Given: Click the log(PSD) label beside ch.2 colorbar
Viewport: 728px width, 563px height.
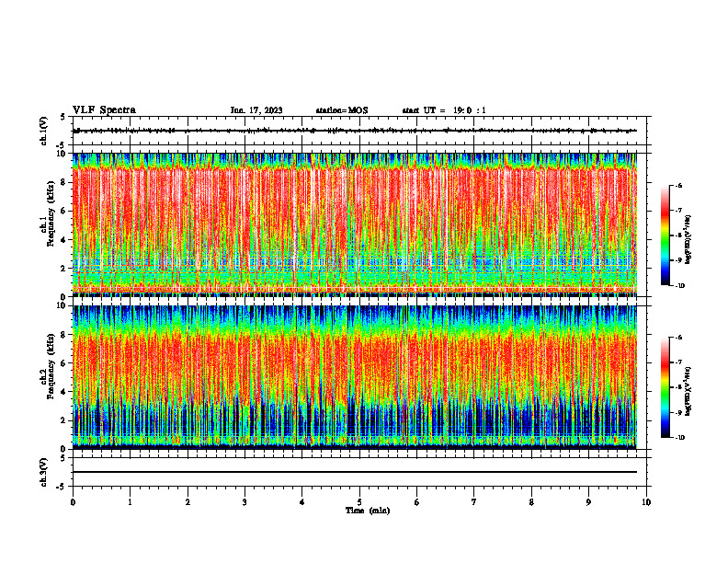Looking at the screenshot, I should tap(688, 391).
